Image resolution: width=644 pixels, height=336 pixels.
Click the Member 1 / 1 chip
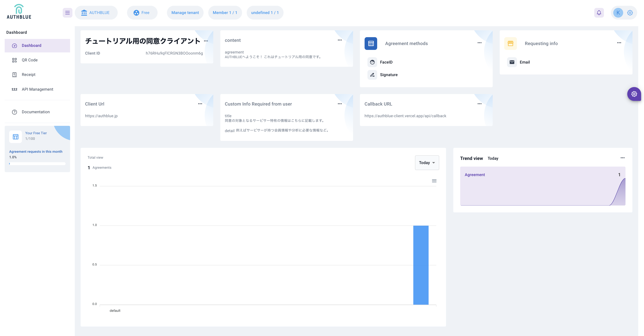click(x=225, y=13)
